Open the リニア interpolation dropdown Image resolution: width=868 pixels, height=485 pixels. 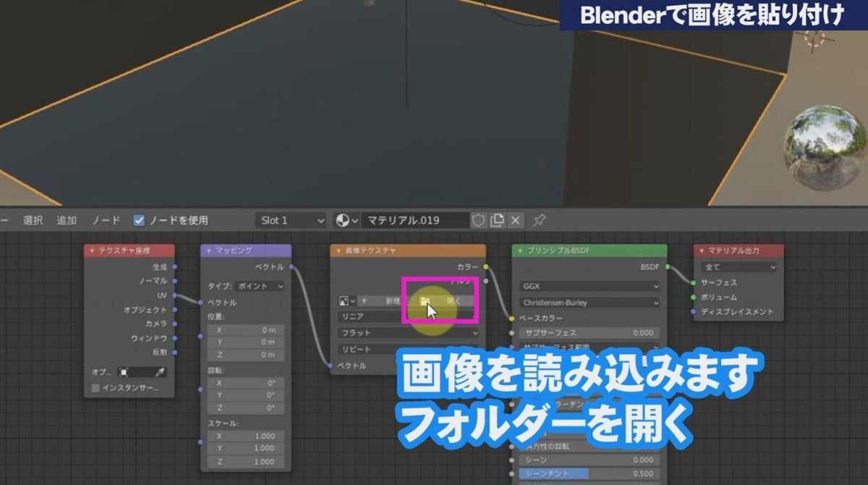click(408, 316)
